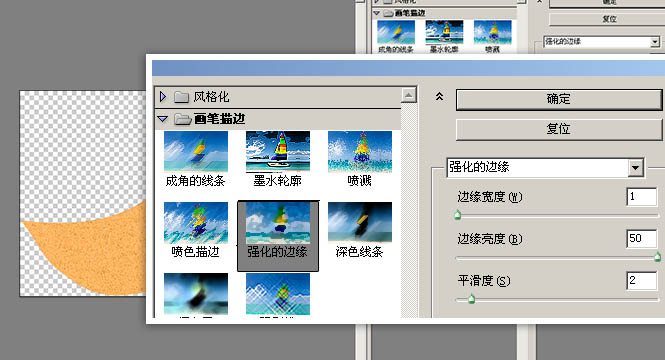Viewport: 665px width, 360px height.
Task: Click the 边缘宽度 value field
Action: coord(641,197)
